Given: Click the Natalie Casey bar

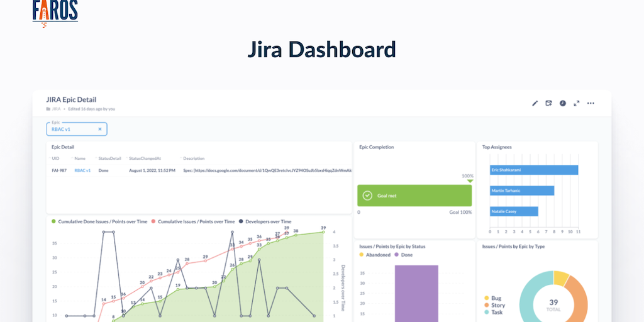Looking at the screenshot, I should point(514,211).
